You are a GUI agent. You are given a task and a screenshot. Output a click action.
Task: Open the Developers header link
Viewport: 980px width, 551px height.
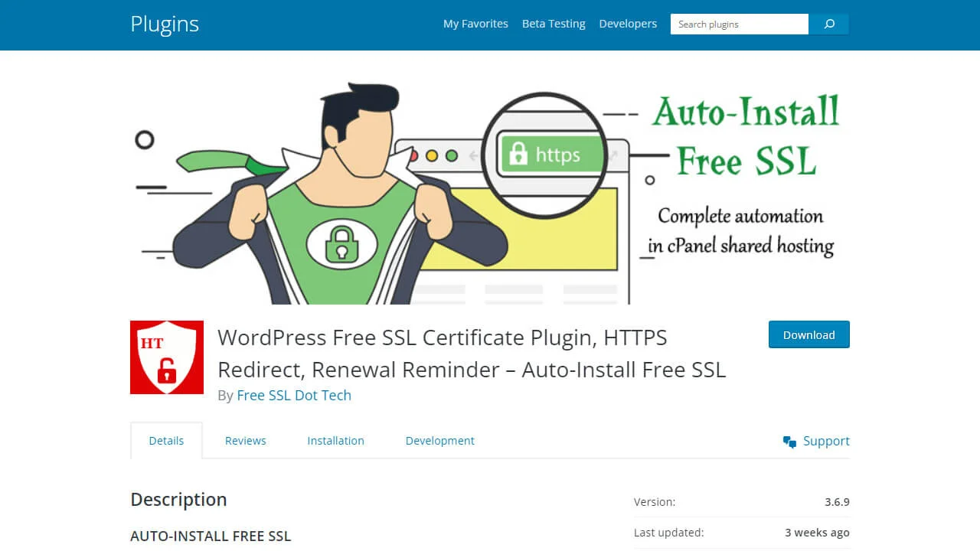pyautogui.click(x=628, y=24)
